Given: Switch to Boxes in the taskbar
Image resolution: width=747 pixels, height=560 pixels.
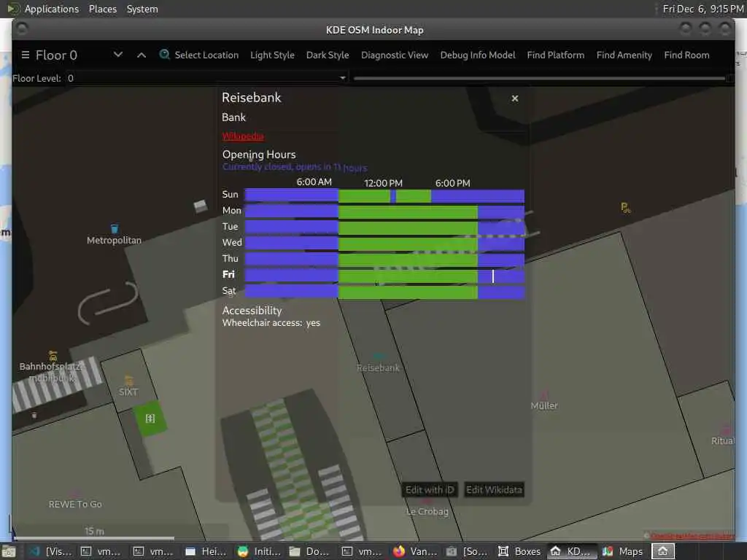Looking at the screenshot, I should pyautogui.click(x=519, y=551).
